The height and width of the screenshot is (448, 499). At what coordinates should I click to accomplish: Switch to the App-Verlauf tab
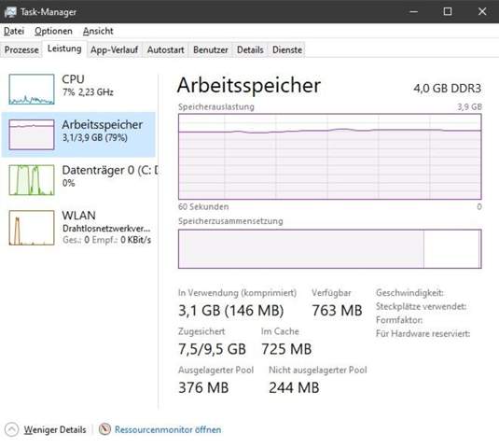114,49
